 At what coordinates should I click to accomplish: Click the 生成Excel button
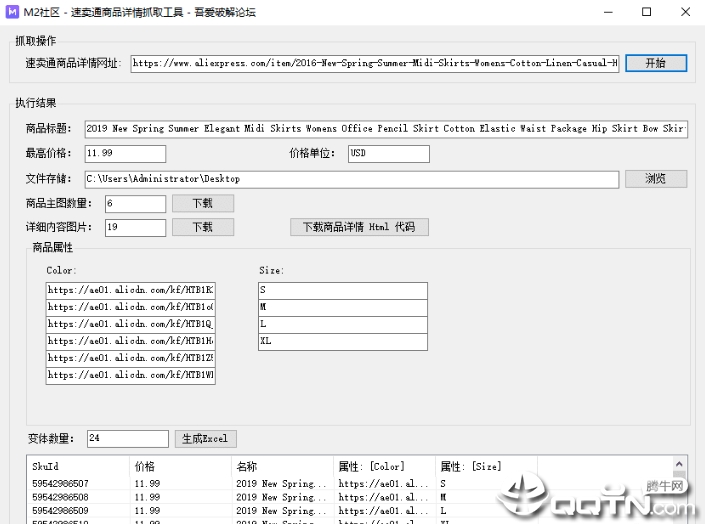tap(205, 439)
